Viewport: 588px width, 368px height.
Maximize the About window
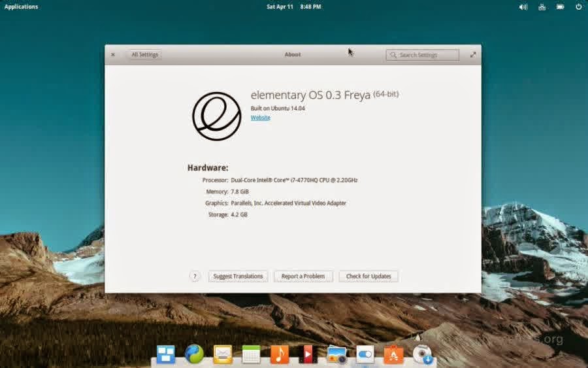(473, 55)
